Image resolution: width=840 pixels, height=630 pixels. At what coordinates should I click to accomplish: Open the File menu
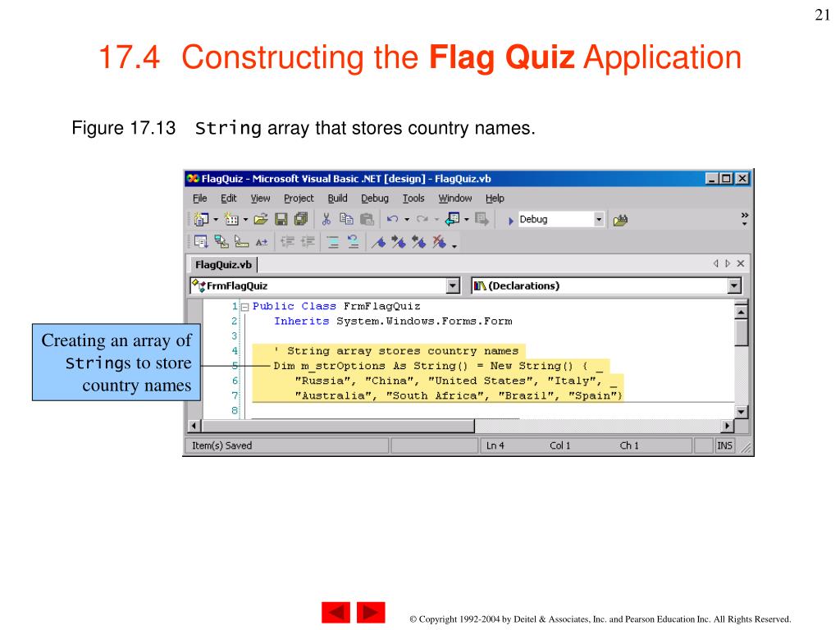(x=200, y=199)
